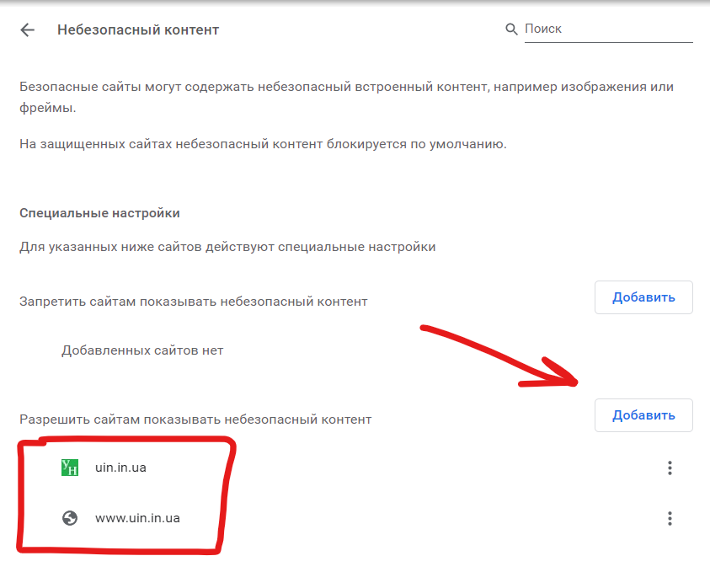Click the Безопасные сайты могут содержать paragraph

click(346, 97)
